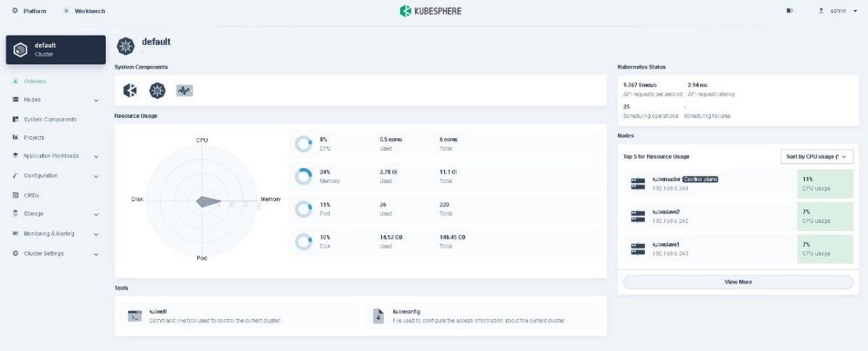Open CRDs in sidebar
This screenshot has width=868, height=351.
click(32, 195)
